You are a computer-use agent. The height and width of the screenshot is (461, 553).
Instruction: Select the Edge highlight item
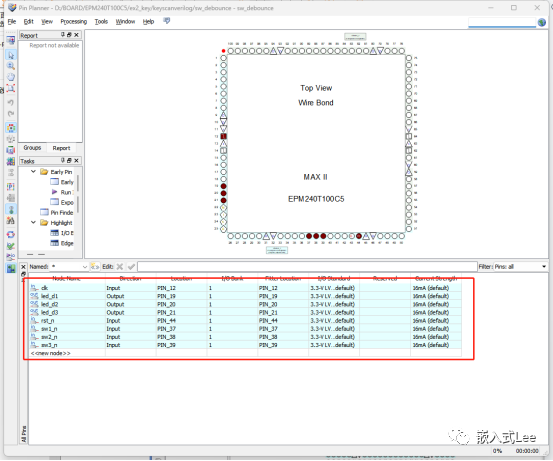[62, 243]
